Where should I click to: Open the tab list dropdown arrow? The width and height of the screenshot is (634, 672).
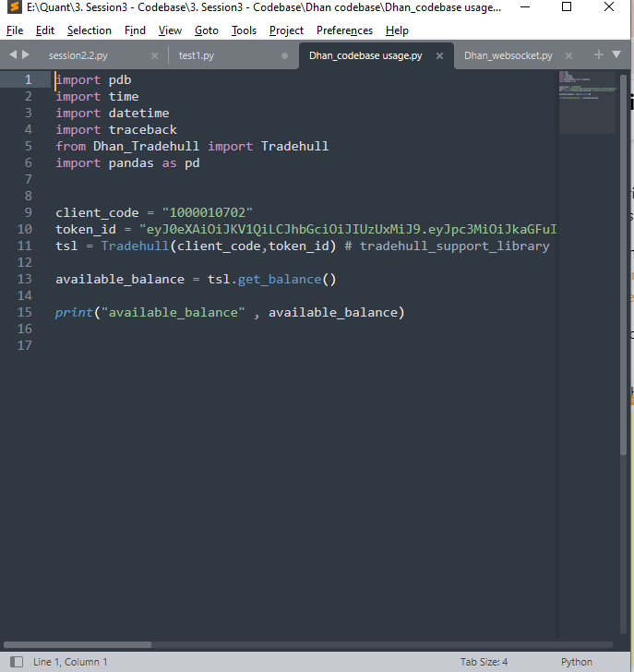click(x=616, y=55)
